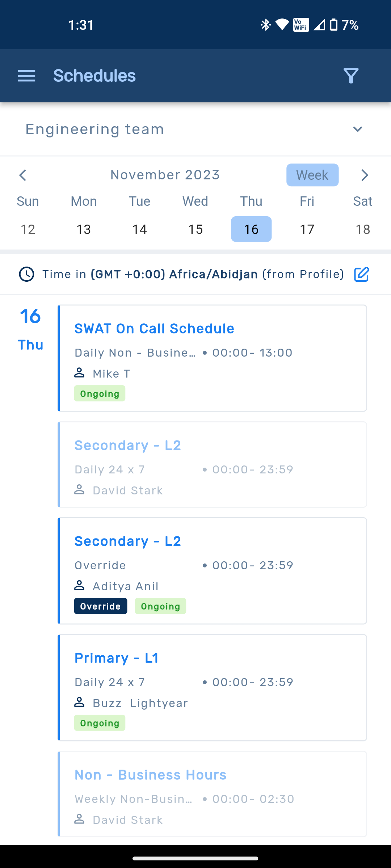Edit the timezone with pencil icon

click(x=361, y=275)
